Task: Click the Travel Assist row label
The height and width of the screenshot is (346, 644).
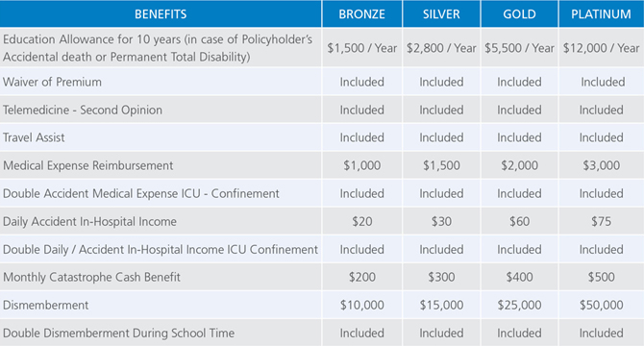Action: tap(34, 137)
